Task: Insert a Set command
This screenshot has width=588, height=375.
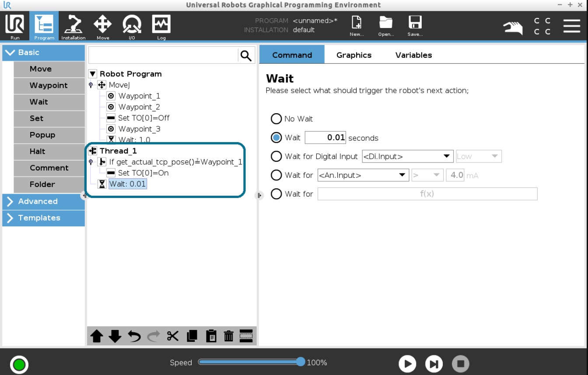Action: pyautogui.click(x=49, y=118)
